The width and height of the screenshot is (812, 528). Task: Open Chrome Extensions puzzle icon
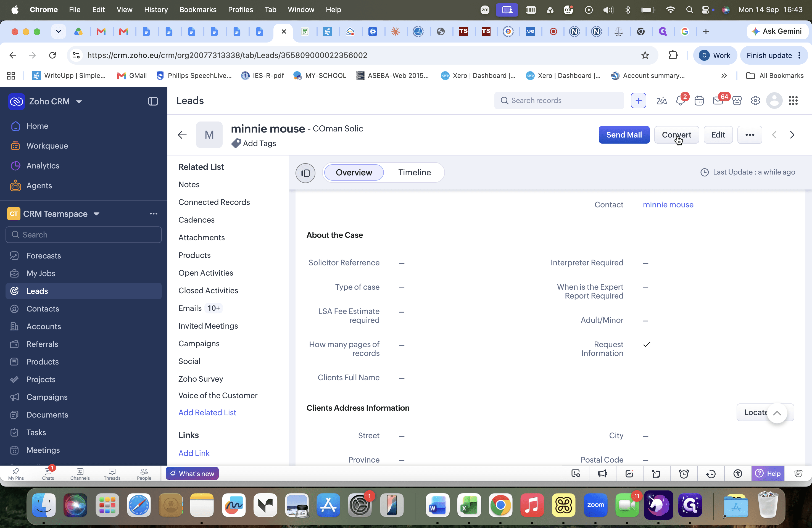[673, 55]
